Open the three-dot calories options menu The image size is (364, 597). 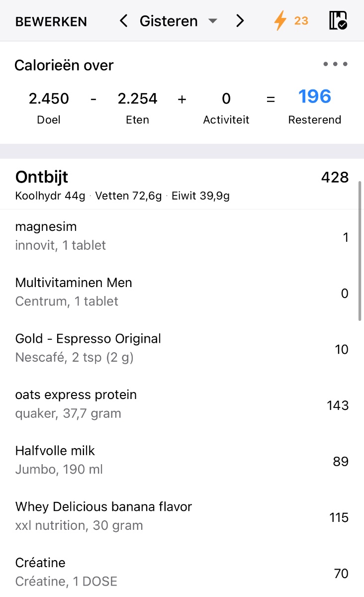[335, 64]
